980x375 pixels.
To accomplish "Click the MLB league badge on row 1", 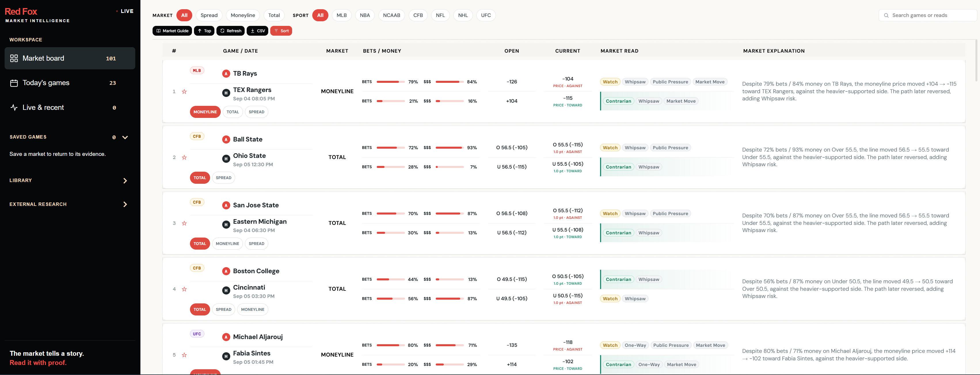I will (x=197, y=70).
